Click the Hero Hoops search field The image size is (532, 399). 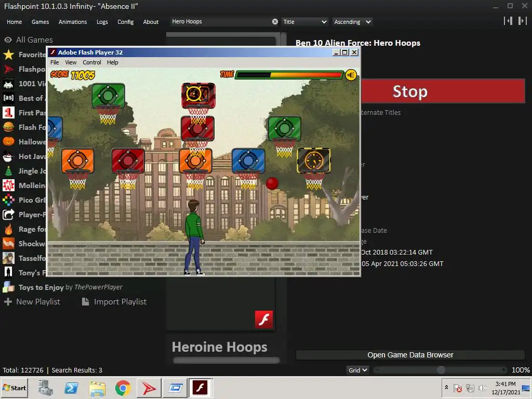point(220,22)
